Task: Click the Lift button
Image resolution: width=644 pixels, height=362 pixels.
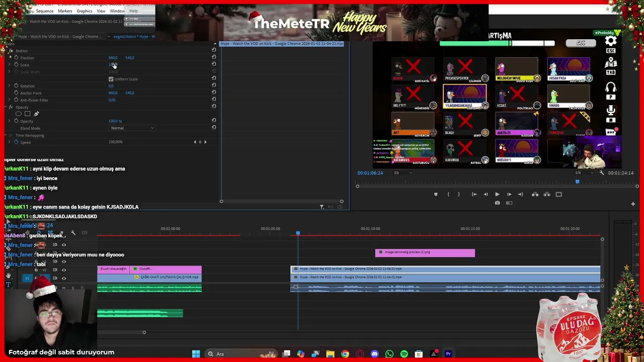Action: [535, 195]
